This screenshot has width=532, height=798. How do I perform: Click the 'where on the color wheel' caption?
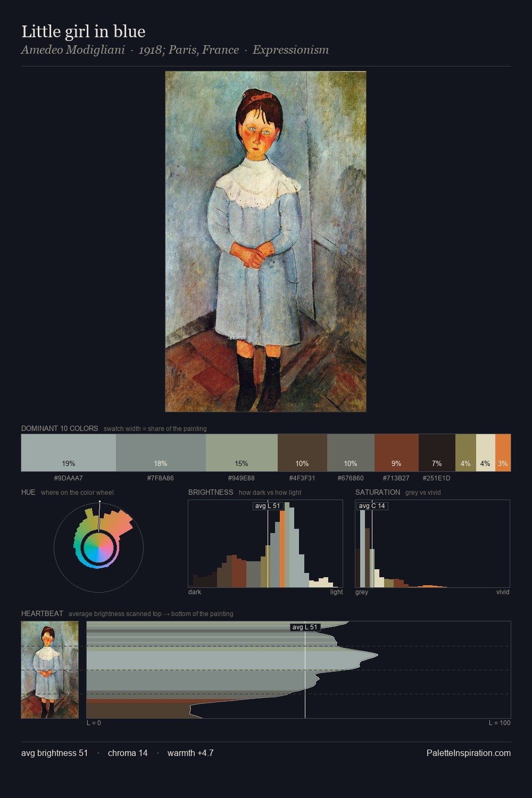coord(77,492)
